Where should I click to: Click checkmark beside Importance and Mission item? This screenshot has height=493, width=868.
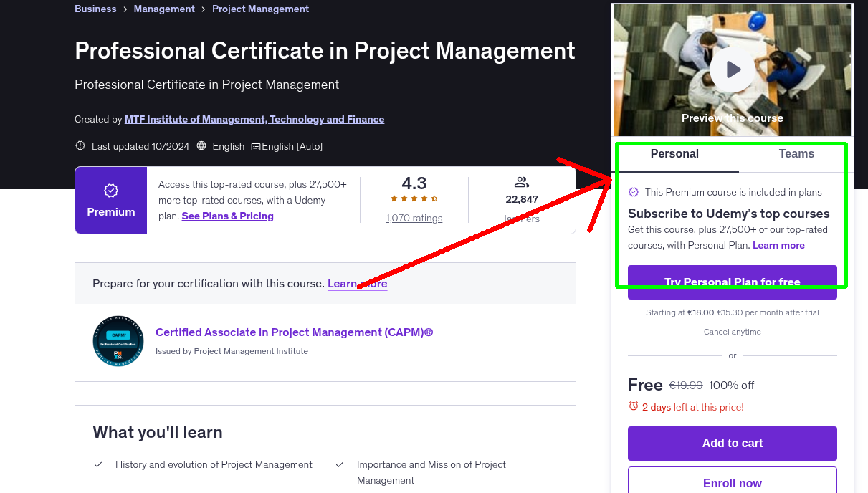click(340, 464)
